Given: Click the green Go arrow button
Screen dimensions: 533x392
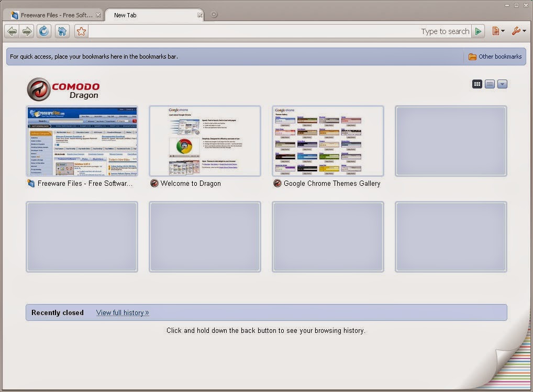Looking at the screenshot, I should [x=478, y=31].
